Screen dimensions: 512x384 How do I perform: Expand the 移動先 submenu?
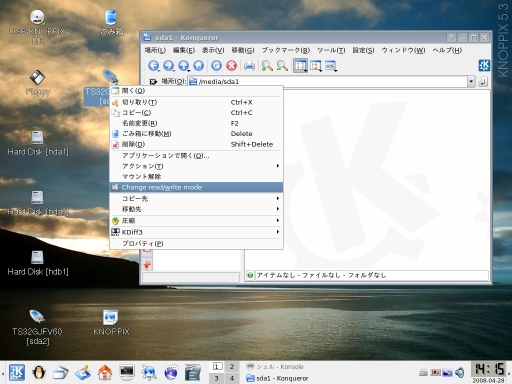click(x=196, y=209)
